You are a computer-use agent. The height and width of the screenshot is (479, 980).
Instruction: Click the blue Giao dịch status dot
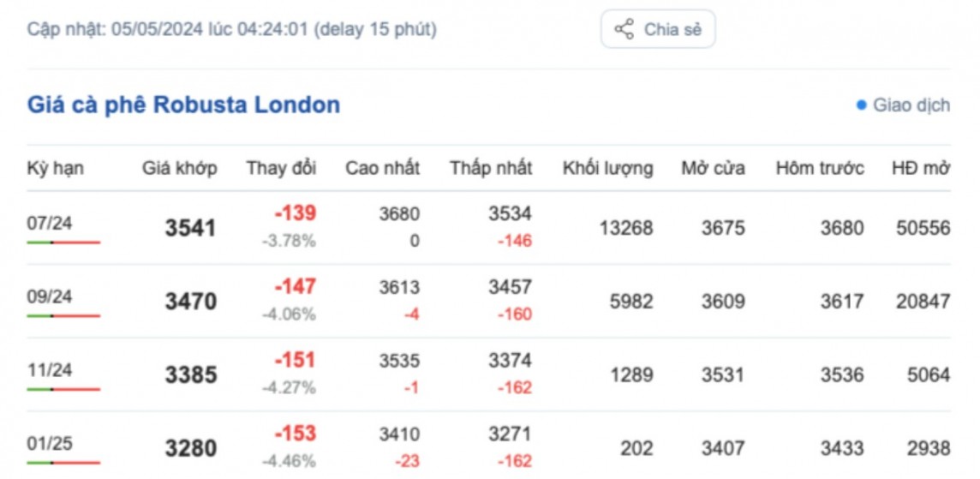pyautogui.click(x=861, y=105)
